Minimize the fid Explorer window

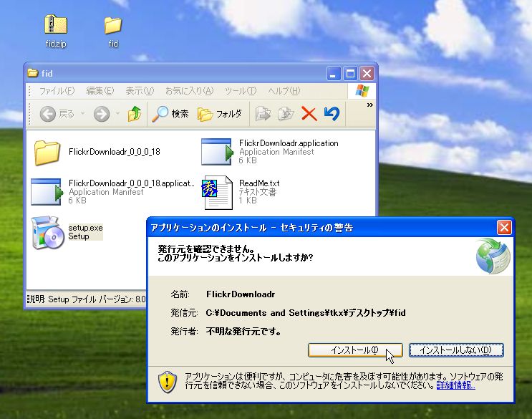click(334, 73)
